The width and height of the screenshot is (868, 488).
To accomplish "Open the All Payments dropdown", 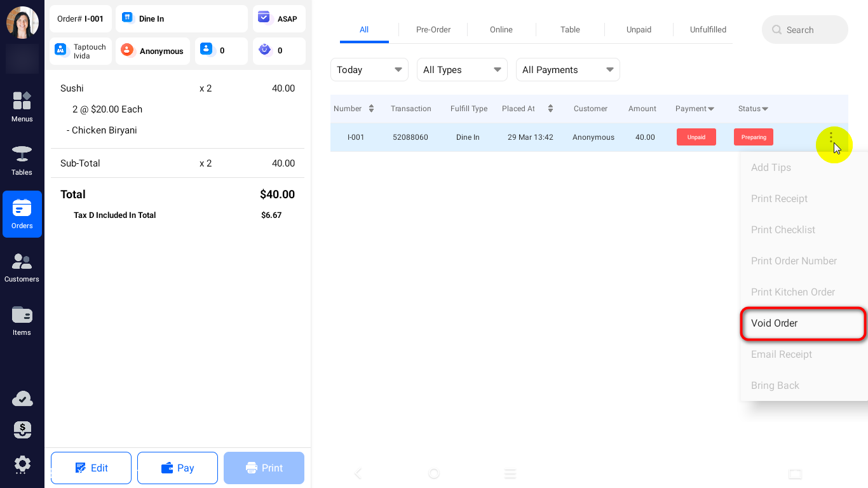I will [567, 70].
